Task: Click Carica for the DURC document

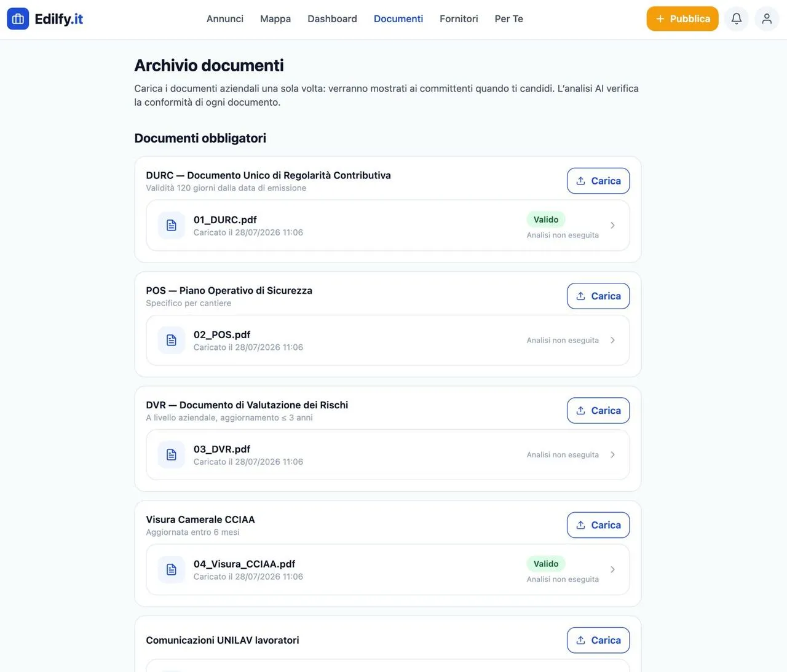Action: pyautogui.click(x=598, y=181)
